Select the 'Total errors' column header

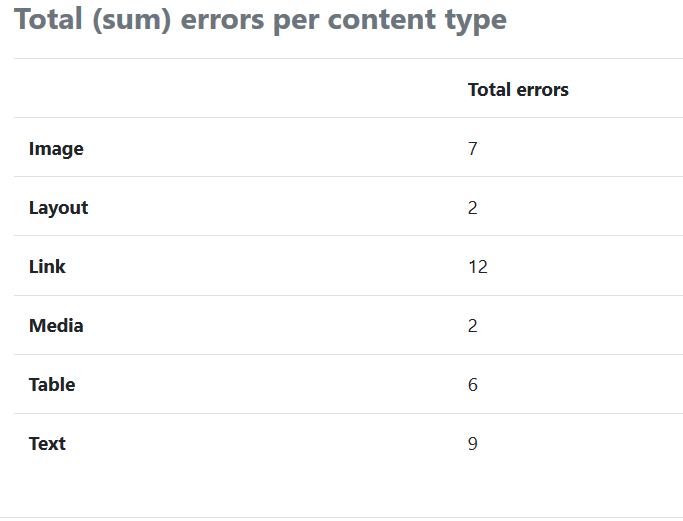click(518, 90)
